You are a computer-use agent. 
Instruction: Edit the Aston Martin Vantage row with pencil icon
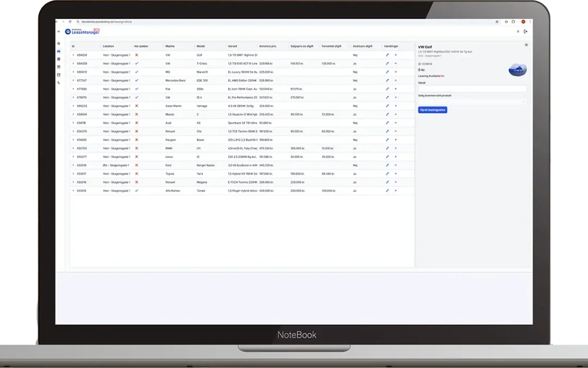coord(387,106)
